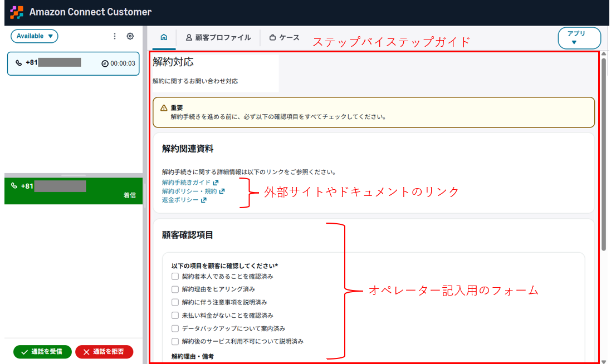
Task: Select the green incoming call 着信 banner
Action: click(x=73, y=191)
